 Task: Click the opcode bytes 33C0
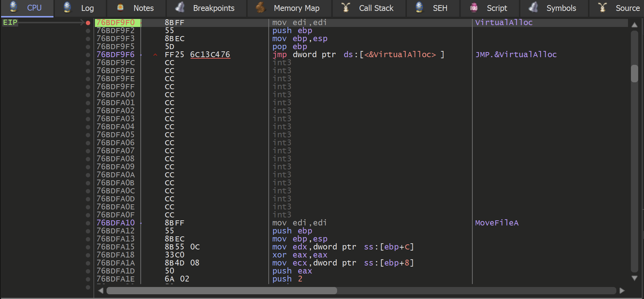point(175,255)
